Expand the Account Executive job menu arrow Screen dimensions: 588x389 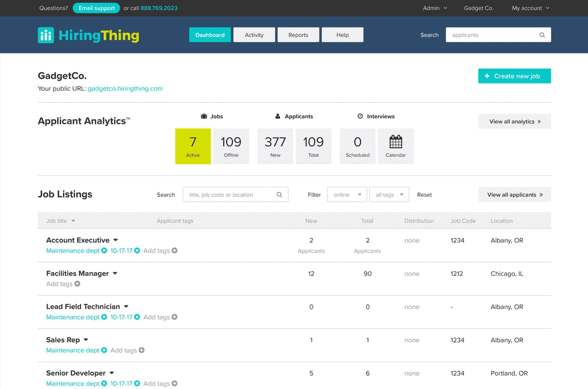point(116,240)
